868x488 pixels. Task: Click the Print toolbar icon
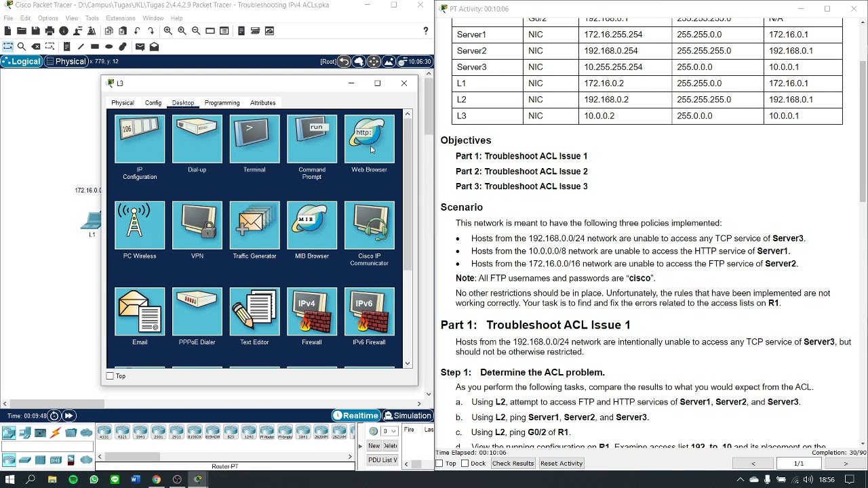(50, 30)
